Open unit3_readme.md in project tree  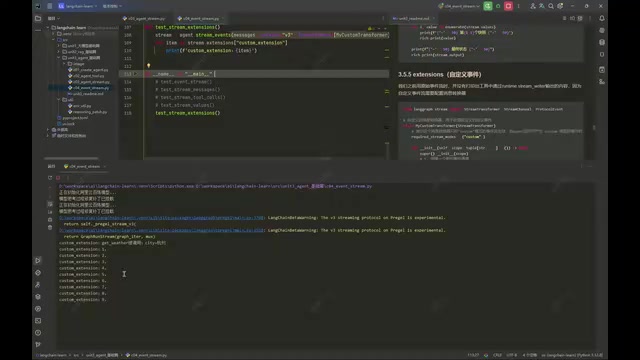click(x=86, y=94)
